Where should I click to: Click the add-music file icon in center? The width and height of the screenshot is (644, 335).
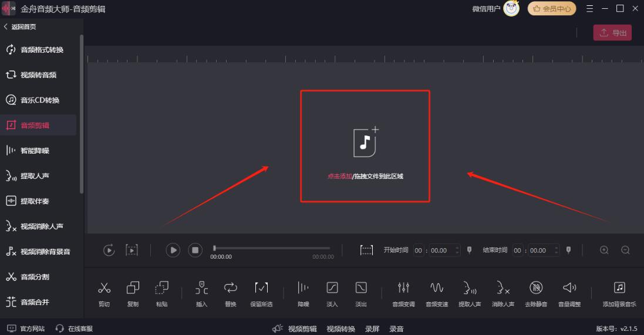coord(366,142)
